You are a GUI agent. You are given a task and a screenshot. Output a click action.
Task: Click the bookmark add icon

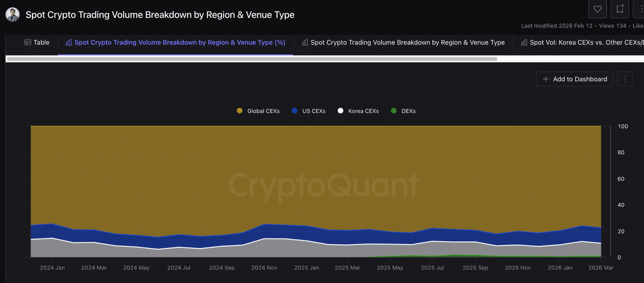(619, 9)
